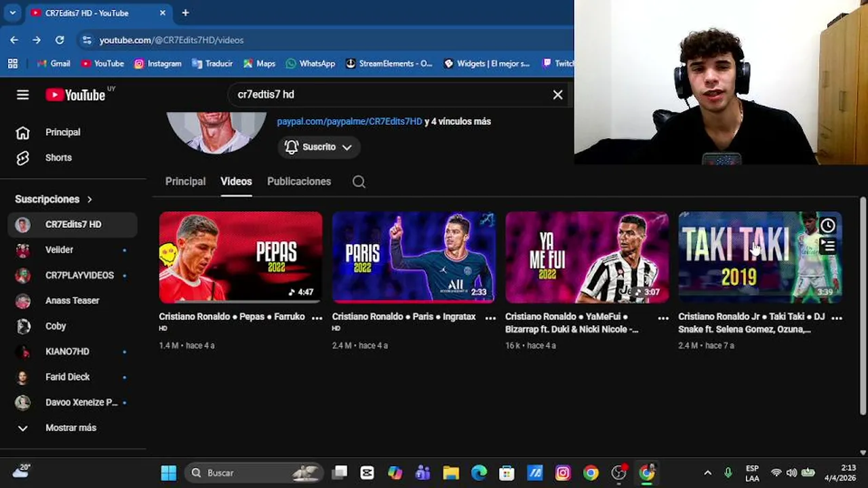Expand the tab search dropdown arrow
The width and height of the screenshot is (868, 488).
(12, 13)
